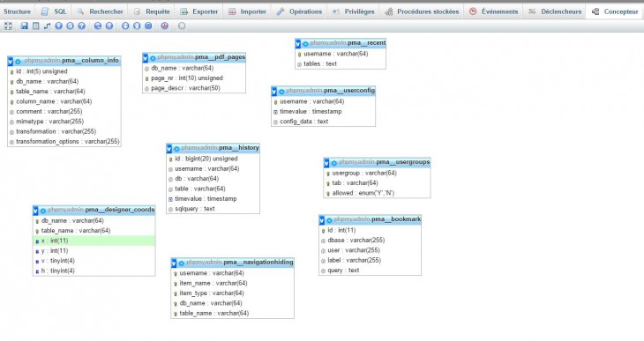Select 'item_name : varchar(64)' column
The height and width of the screenshot is (341, 644).
pyautogui.click(x=233, y=283)
